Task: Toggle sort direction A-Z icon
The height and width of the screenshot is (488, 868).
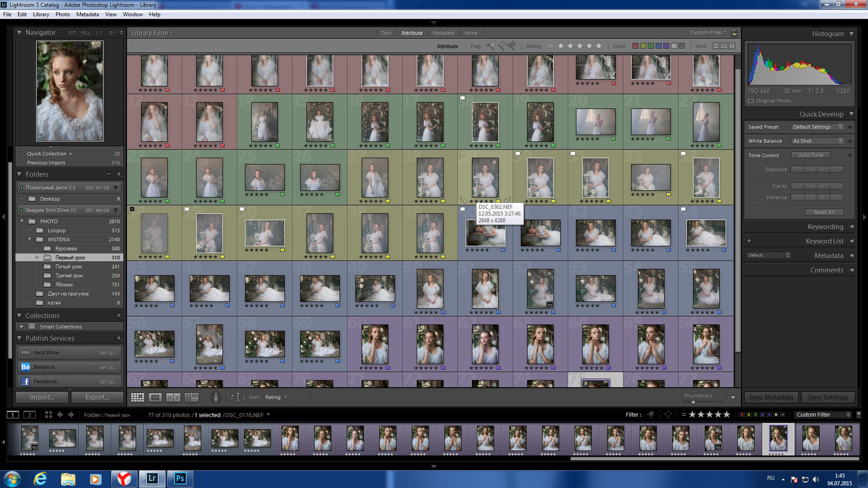Action: coord(238,397)
